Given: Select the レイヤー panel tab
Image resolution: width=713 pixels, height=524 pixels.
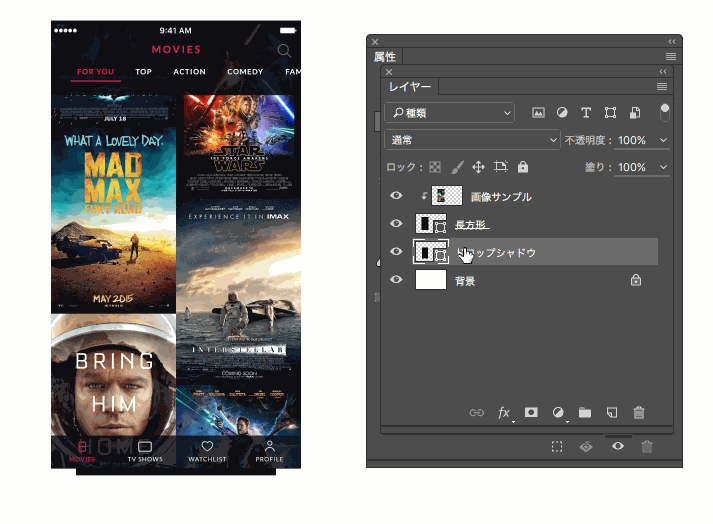Looking at the screenshot, I should point(410,86).
